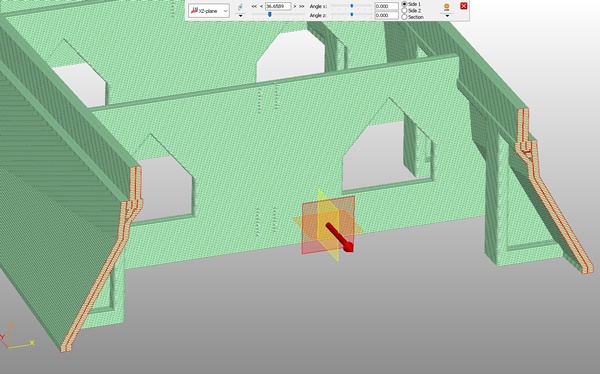The height and width of the screenshot is (374, 600).
Task: Click the red clipping plane arrow manipulator
Action: coord(339,237)
